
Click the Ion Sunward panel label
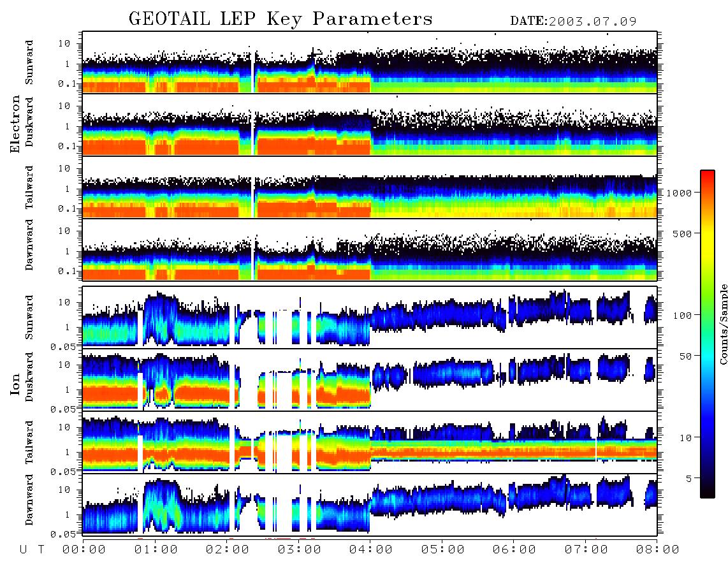[29, 317]
